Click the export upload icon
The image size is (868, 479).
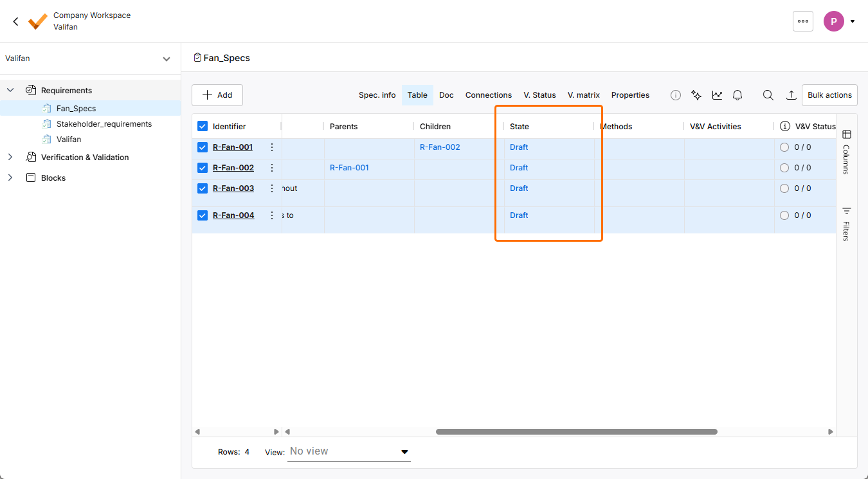pyautogui.click(x=791, y=95)
